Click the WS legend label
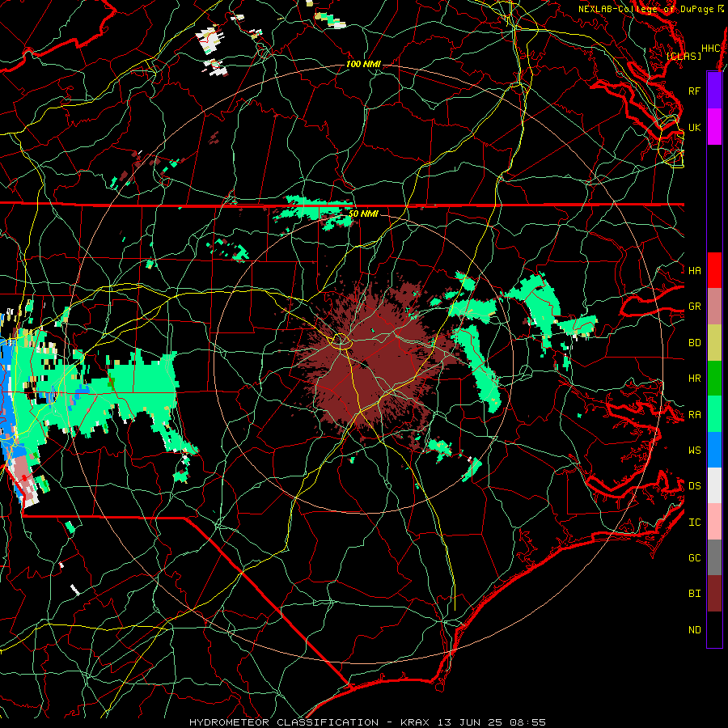Image resolution: width=728 pixels, height=728 pixels. (x=695, y=450)
